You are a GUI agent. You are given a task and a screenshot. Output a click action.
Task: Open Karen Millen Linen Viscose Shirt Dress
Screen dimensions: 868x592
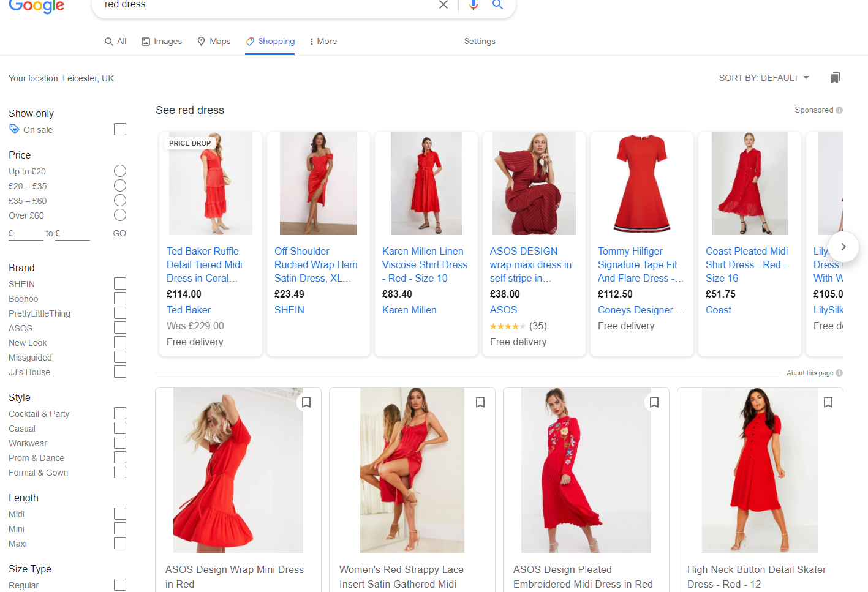[425, 264]
